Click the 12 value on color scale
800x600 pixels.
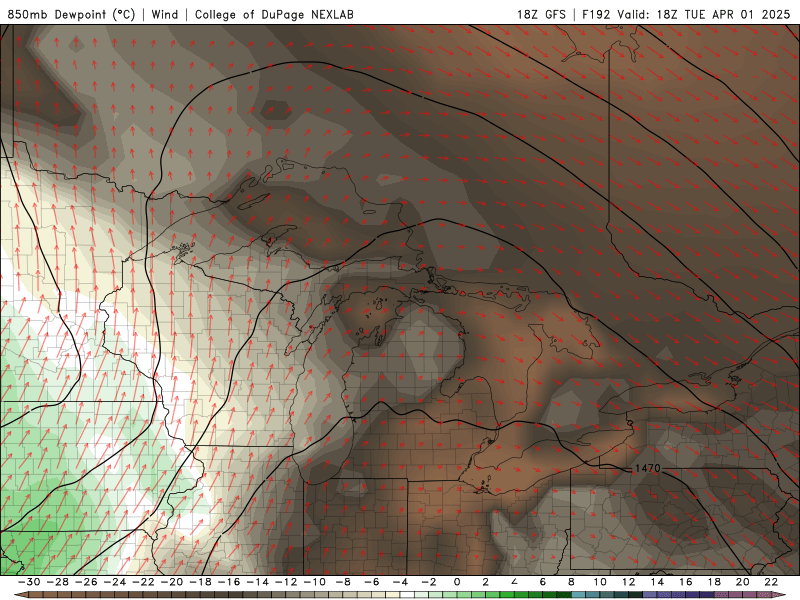tap(629, 582)
